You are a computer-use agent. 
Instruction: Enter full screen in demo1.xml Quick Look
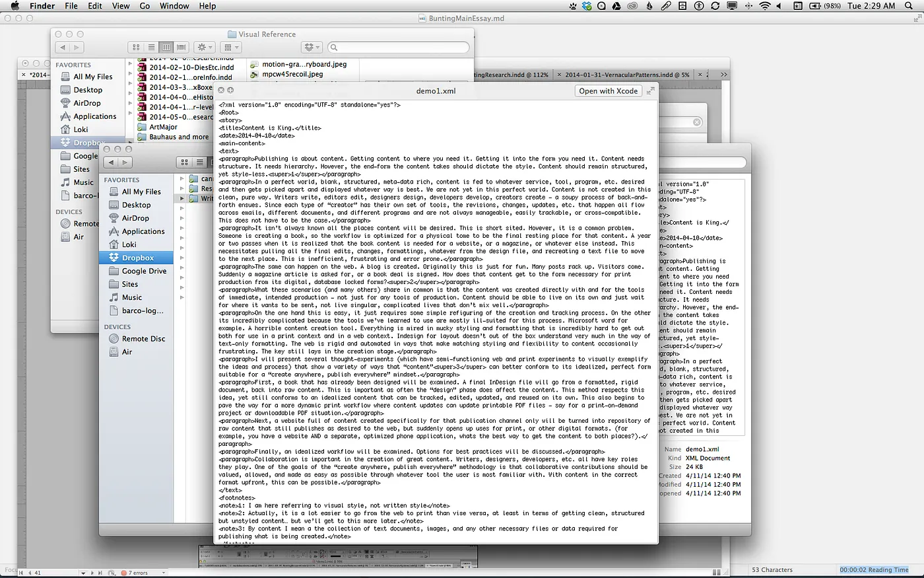pos(650,91)
